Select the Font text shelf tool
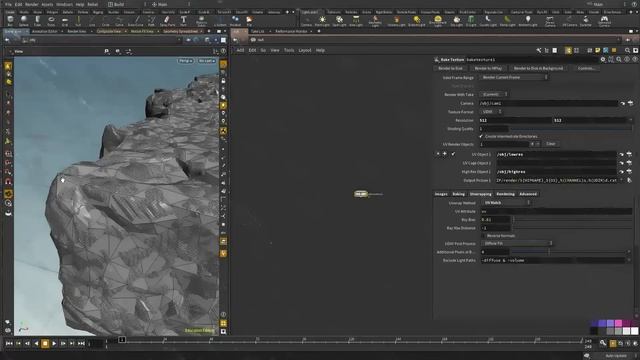Image resolution: width=640 pixels, height=360 pixels. pos(184,20)
